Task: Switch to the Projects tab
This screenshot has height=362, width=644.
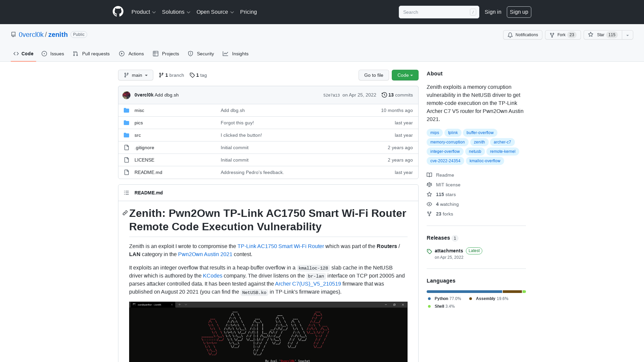Action: click(x=166, y=54)
